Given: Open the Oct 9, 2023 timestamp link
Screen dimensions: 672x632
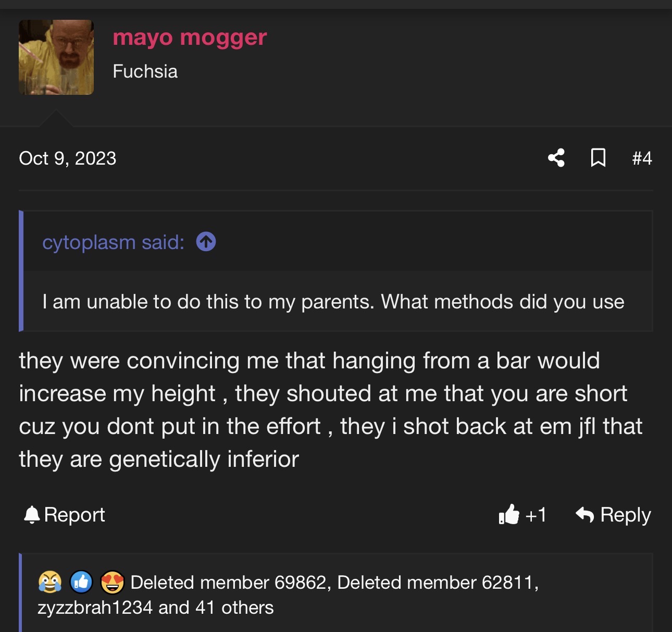Looking at the screenshot, I should 68,158.
